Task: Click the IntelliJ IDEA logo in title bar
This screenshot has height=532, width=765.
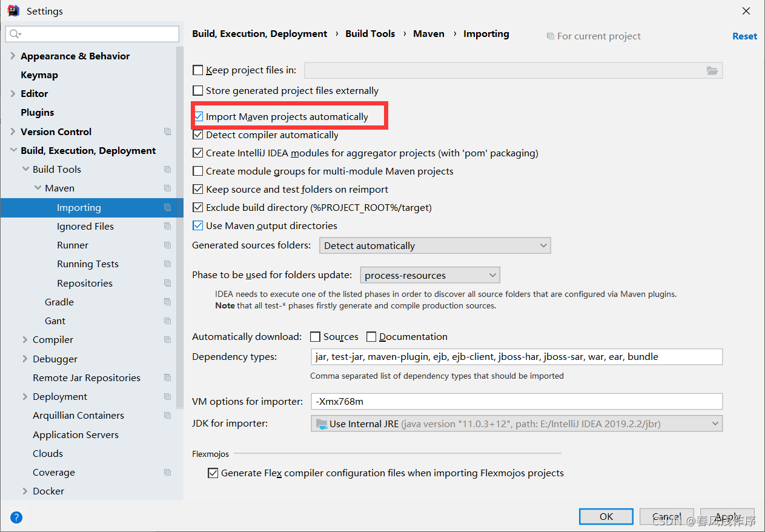Action: (13, 11)
